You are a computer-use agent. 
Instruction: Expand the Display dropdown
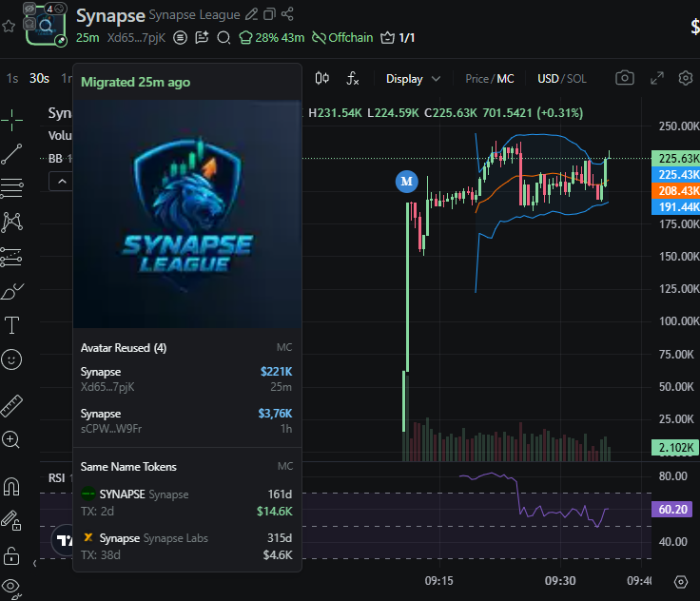pos(413,79)
